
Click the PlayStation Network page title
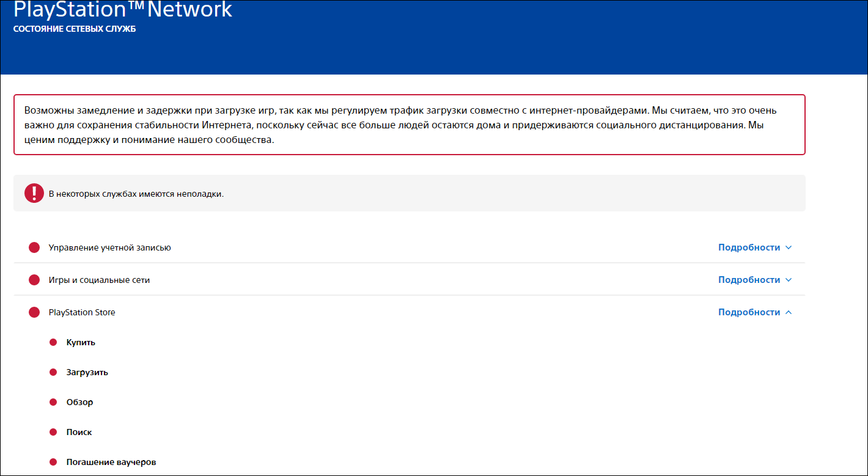point(123,10)
